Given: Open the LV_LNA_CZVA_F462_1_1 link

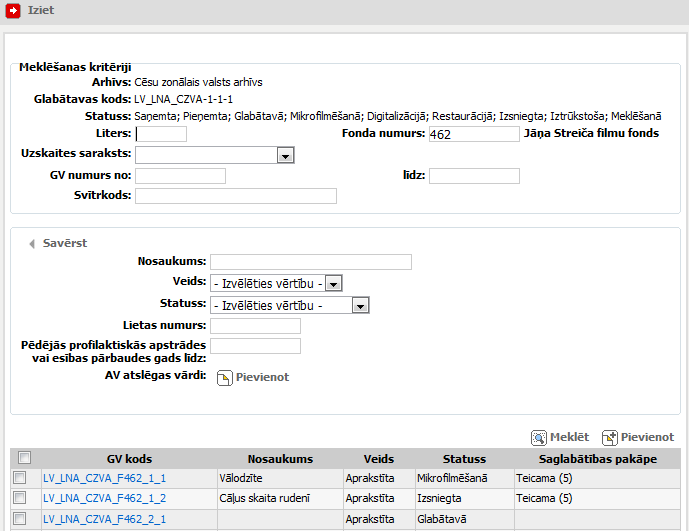Looking at the screenshot, I should [x=104, y=479].
